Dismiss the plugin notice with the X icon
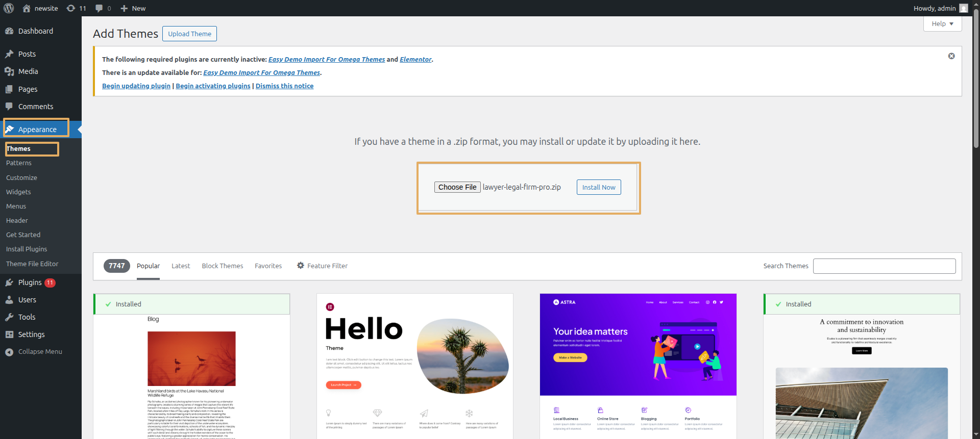The height and width of the screenshot is (439, 980). click(x=951, y=56)
